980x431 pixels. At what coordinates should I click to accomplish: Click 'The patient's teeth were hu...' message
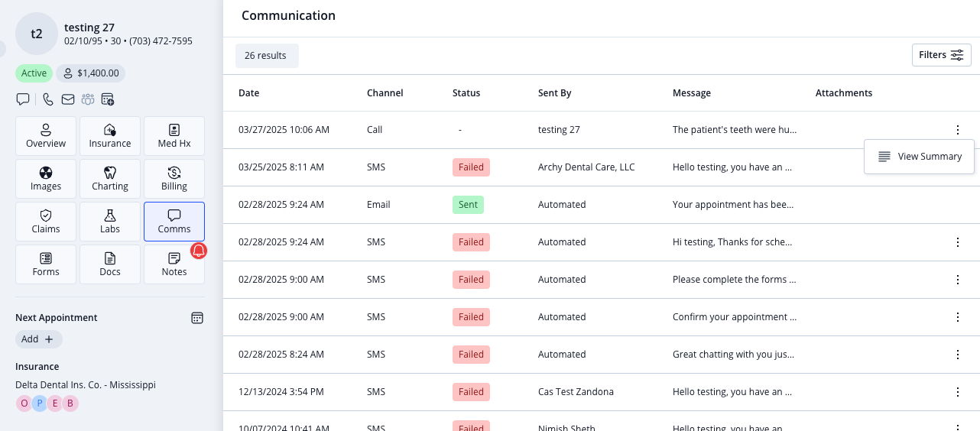[x=735, y=130]
